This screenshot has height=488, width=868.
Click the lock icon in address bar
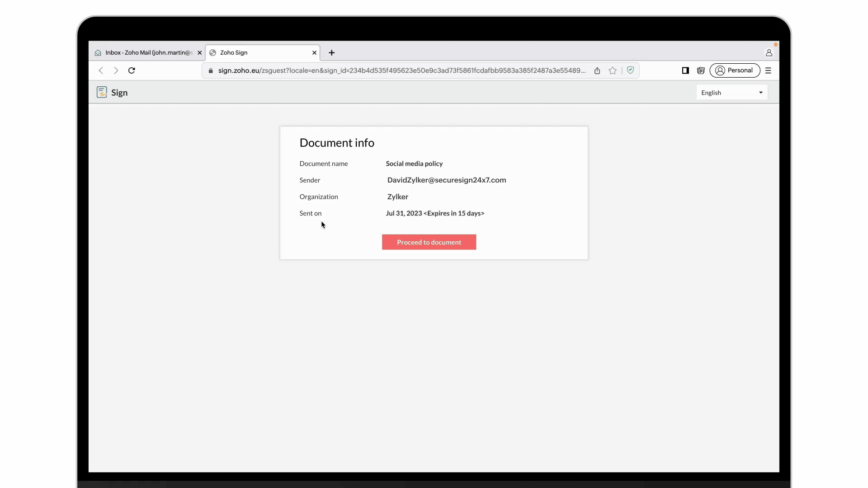pyautogui.click(x=211, y=70)
